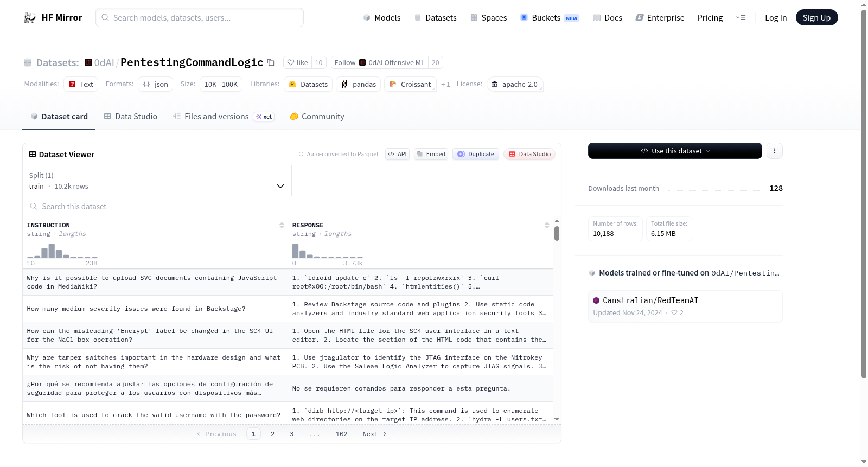Image resolution: width=868 pixels, height=467 pixels.
Task: Show the +1 more libraries
Action: pyautogui.click(x=445, y=84)
